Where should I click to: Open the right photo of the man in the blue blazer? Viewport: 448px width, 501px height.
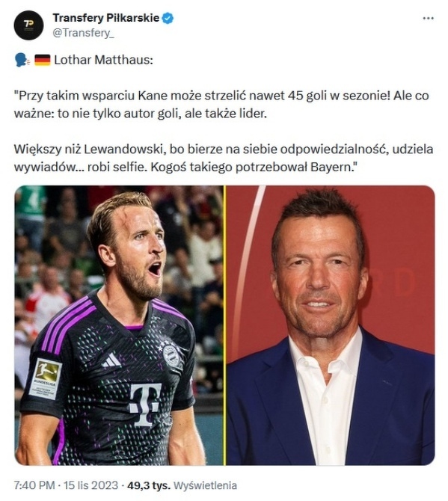coord(331,325)
